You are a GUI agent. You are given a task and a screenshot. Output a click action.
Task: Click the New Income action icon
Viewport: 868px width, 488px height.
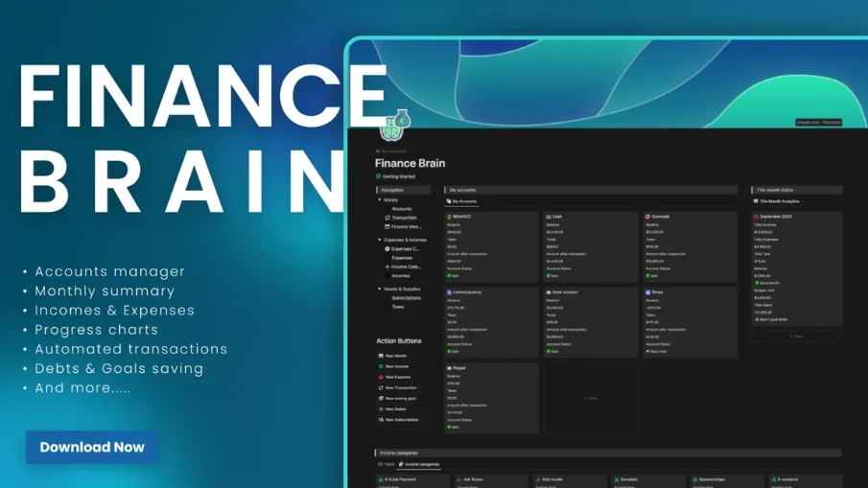[x=380, y=366]
